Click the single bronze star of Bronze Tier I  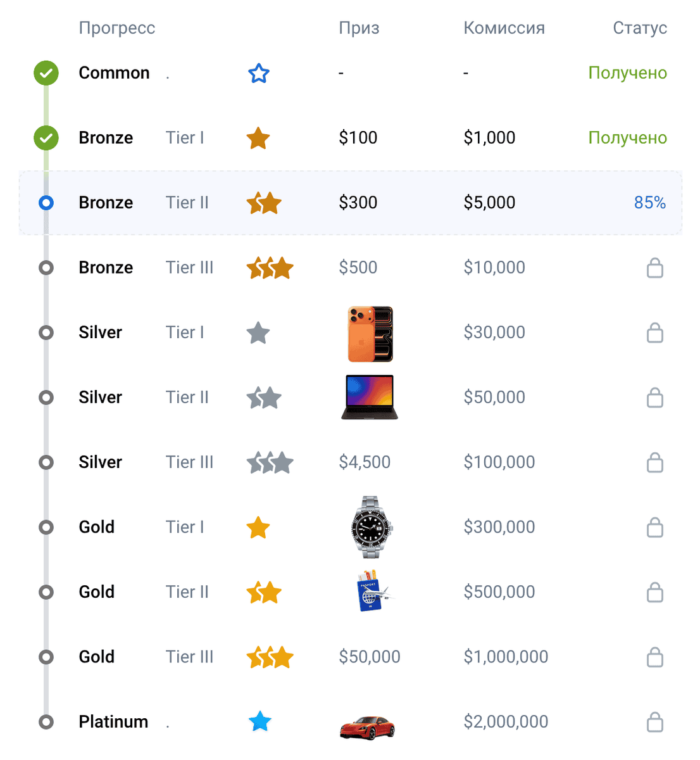pyautogui.click(x=258, y=138)
